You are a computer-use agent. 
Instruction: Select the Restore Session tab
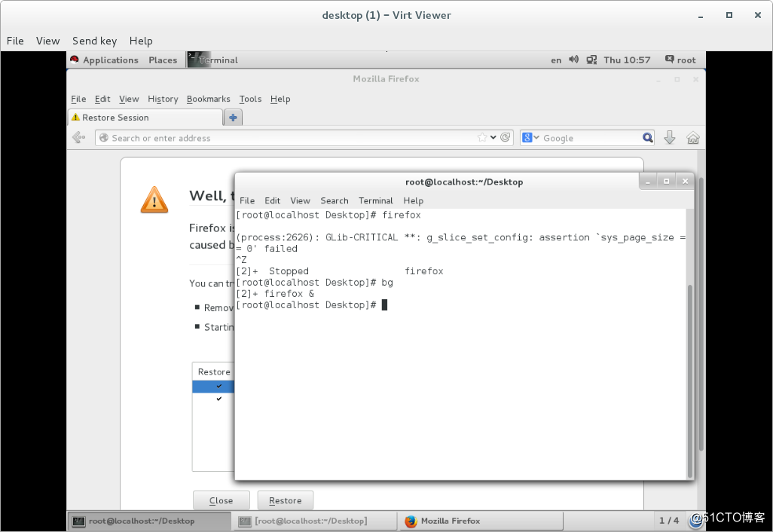pos(145,118)
